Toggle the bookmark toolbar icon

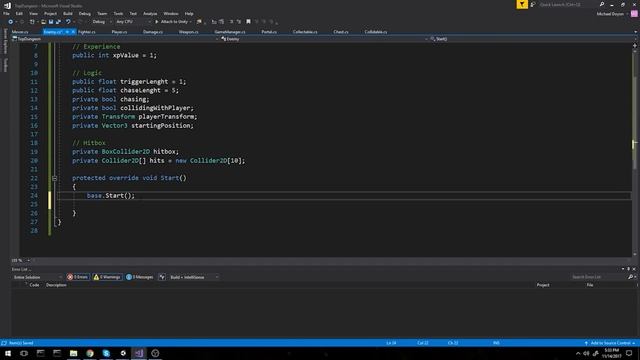pos(248,22)
